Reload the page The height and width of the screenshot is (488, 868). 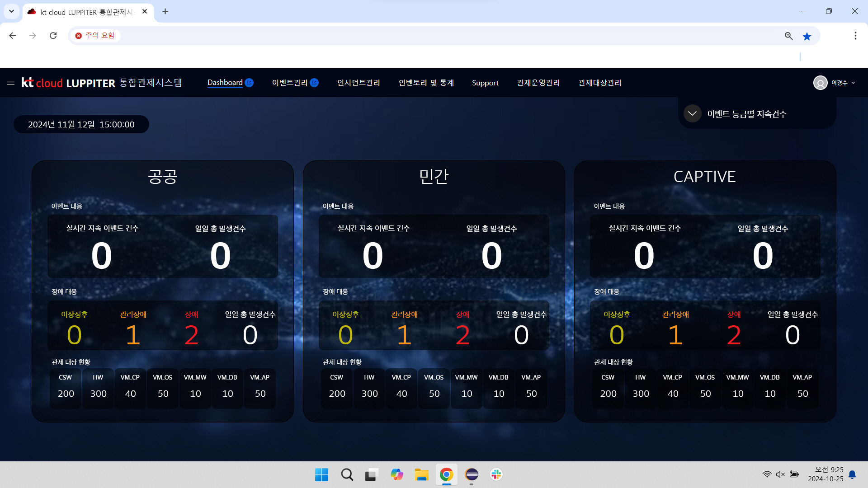[53, 36]
